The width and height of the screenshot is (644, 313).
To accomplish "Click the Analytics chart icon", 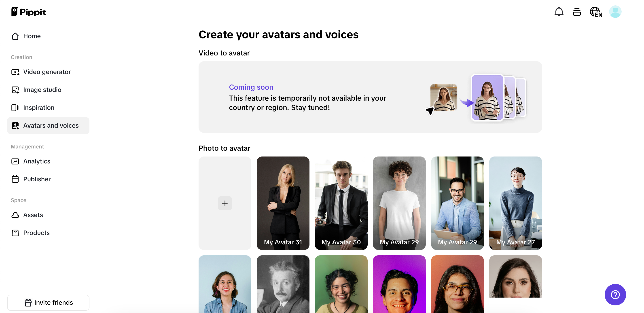I will (x=15, y=161).
